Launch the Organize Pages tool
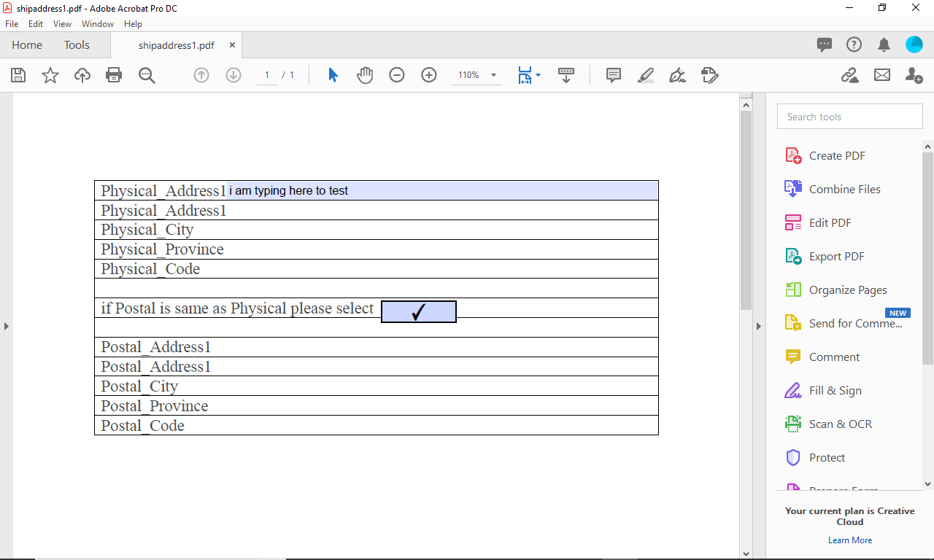Screen dimensions: 934x560 (847, 289)
